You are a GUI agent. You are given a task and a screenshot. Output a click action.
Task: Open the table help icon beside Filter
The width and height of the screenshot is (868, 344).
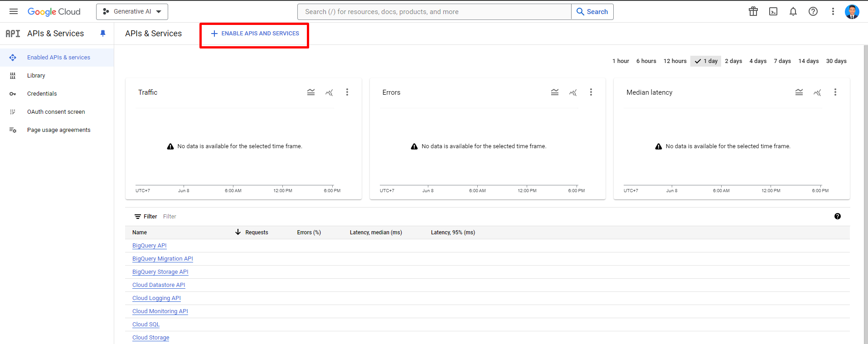(838, 216)
